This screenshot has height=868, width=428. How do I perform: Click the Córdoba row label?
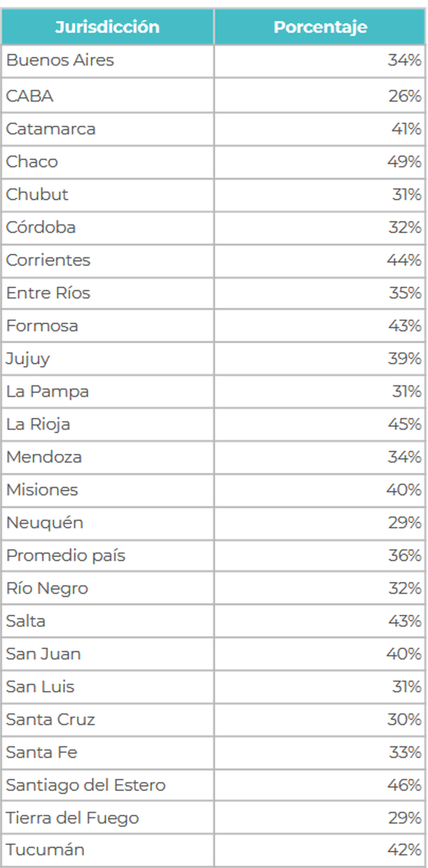41,227
